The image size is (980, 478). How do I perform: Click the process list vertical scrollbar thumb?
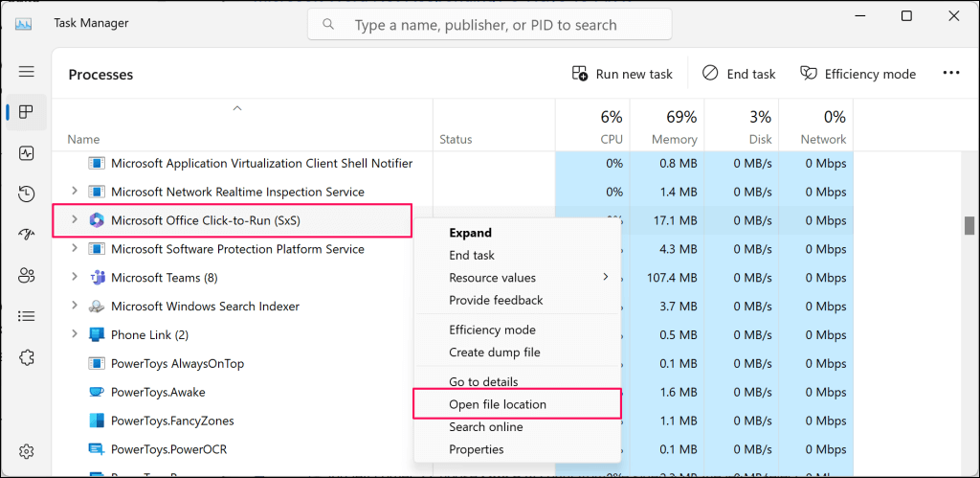click(969, 226)
